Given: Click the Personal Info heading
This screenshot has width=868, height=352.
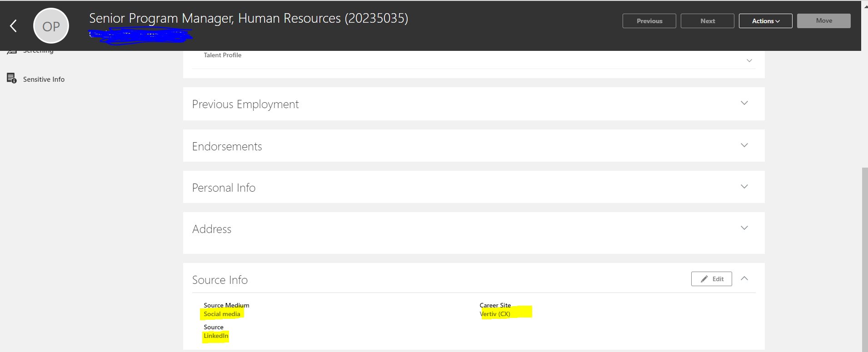Looking at the screenshot, I should tap(224, 188).
